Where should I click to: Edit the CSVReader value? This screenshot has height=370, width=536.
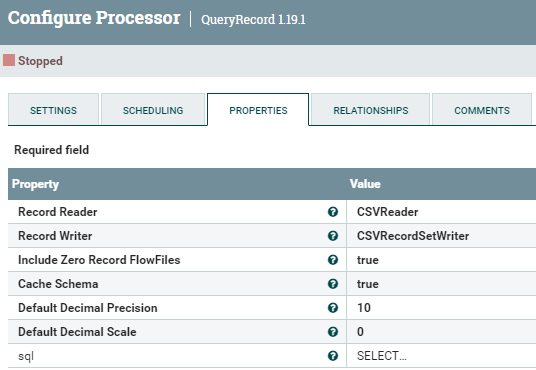click(388, 212)
